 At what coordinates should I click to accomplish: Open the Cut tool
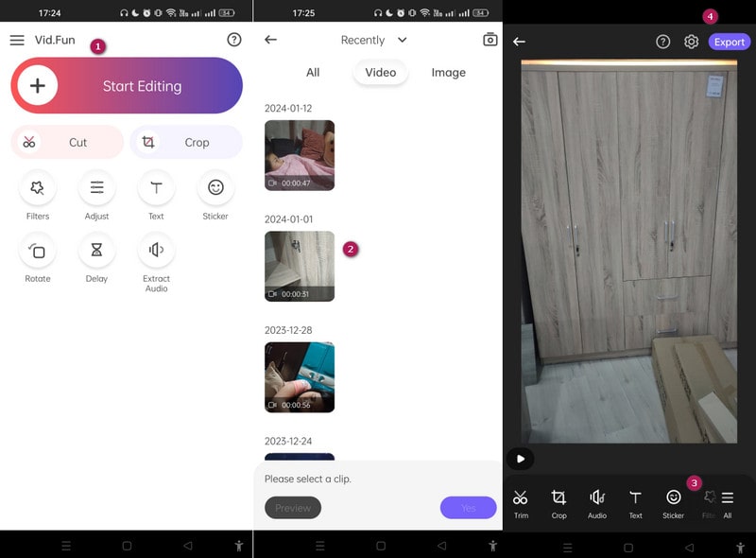coord(67,142)
